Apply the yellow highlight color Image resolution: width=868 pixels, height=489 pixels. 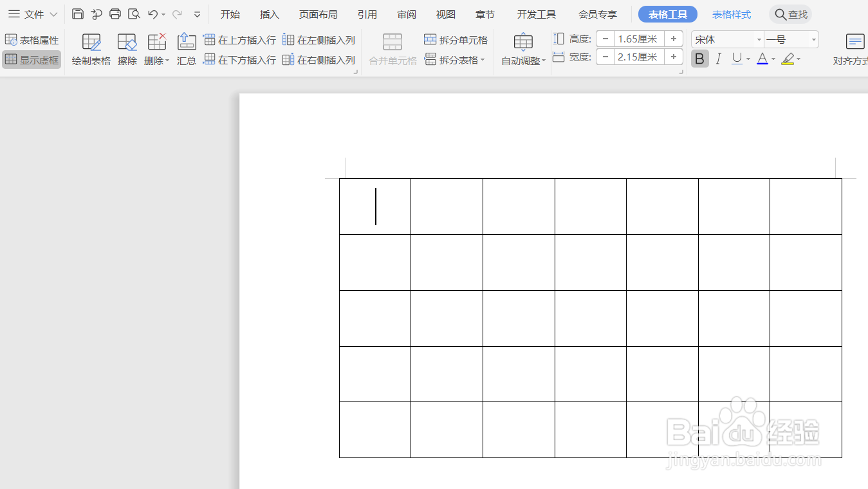[788, 59]
